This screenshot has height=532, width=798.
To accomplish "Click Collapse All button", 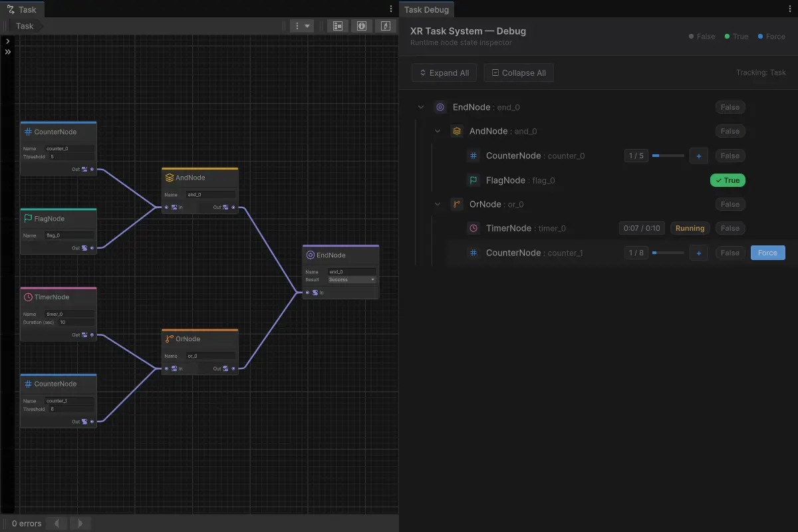I will (x=519, y=73).
